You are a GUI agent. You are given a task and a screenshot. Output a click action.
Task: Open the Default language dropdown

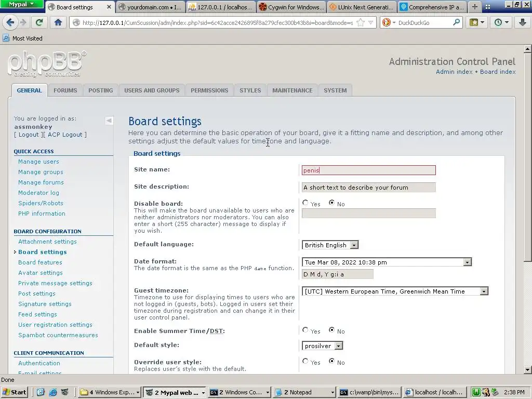point(330,245)
